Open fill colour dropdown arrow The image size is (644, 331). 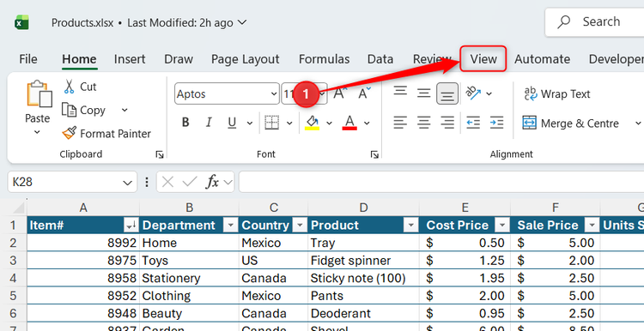(329, 123)
